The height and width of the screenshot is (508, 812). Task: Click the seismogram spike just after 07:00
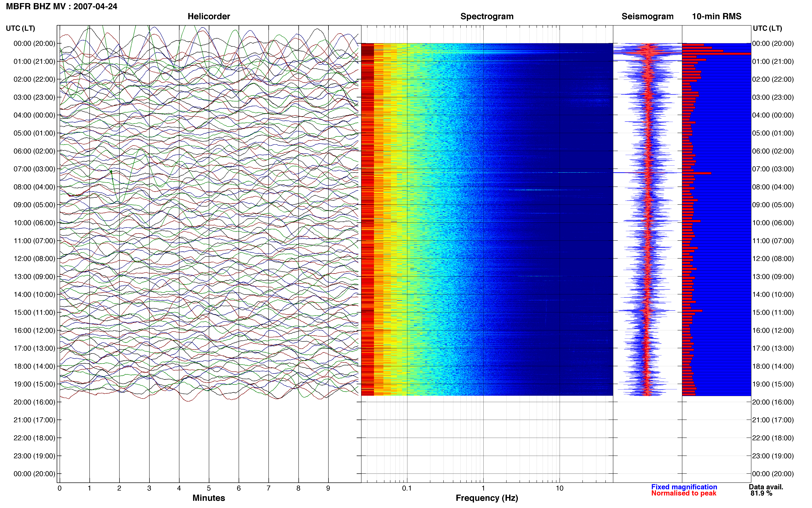(x=648, y=173)
